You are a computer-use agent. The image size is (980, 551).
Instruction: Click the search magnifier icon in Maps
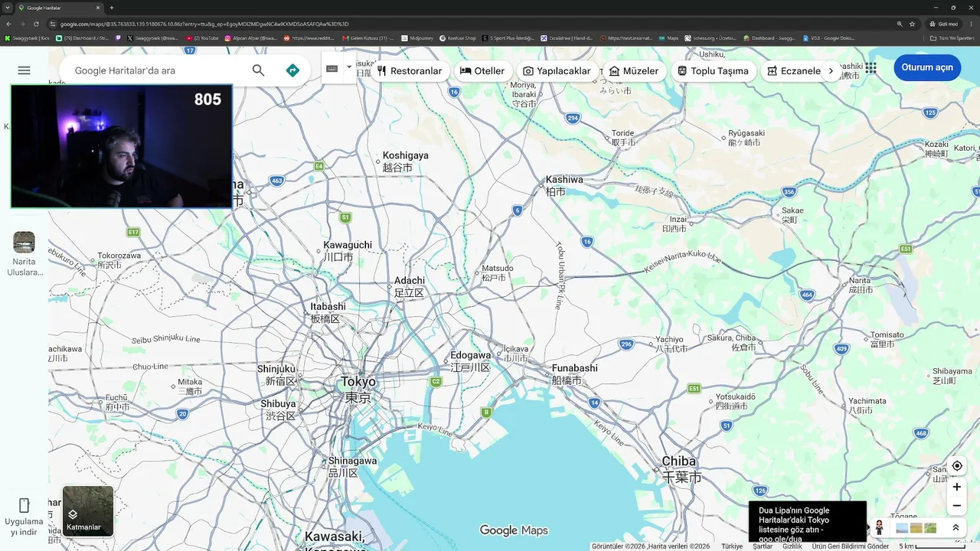tap(258, 70)
